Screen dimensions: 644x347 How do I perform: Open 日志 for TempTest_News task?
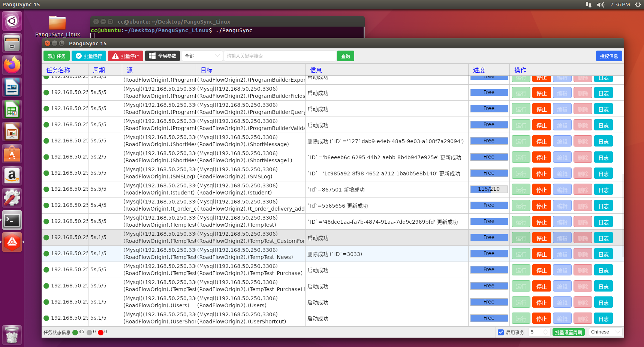pyautogui.click(x=604, y=254)
